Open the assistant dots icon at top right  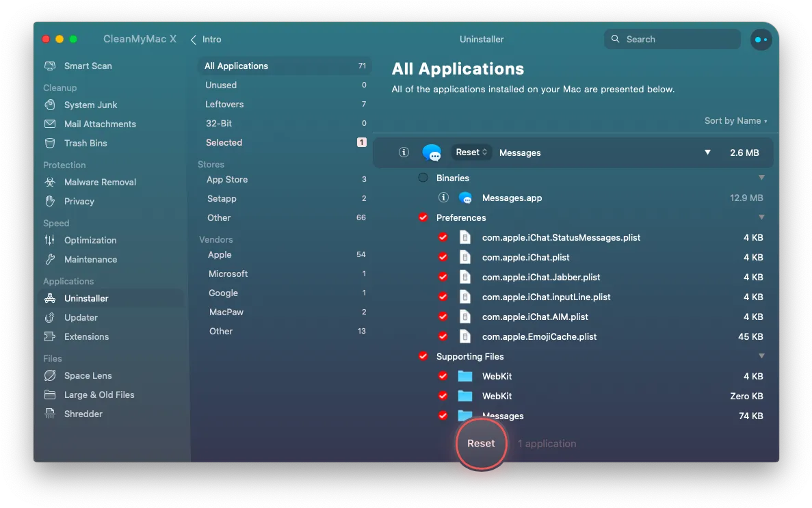tap(761, 40)
